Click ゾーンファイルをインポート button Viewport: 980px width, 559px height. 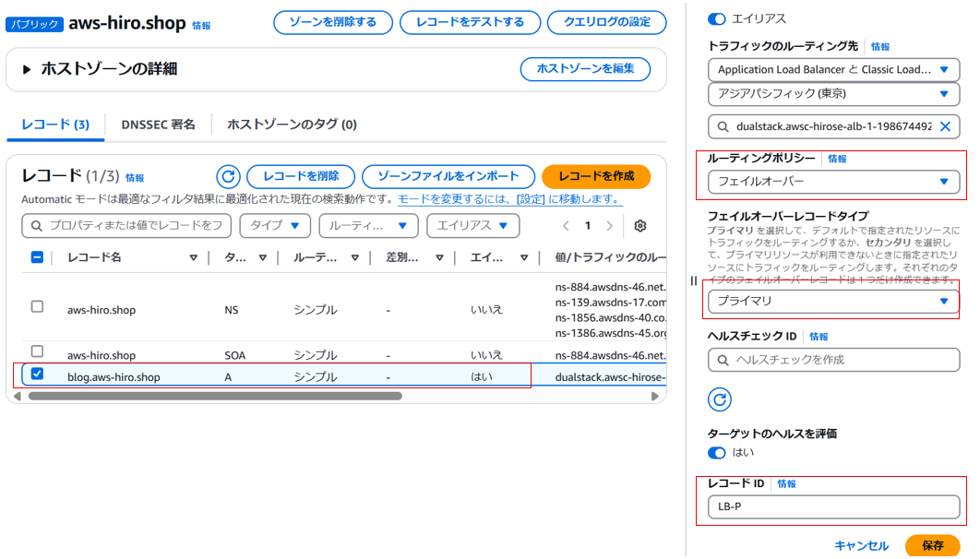tap(448, 177)
